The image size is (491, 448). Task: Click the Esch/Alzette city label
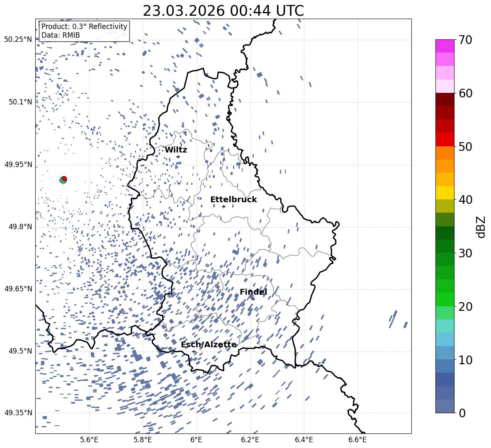[209, 344]
